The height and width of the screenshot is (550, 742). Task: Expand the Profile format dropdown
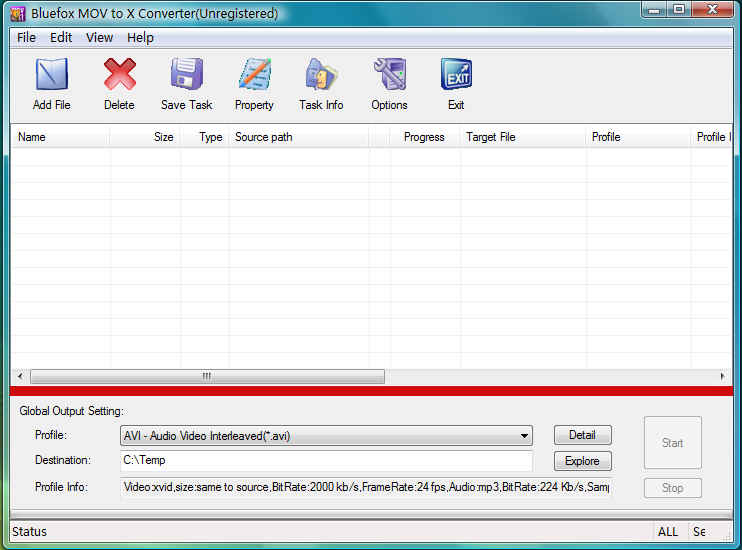coord(524,436)
